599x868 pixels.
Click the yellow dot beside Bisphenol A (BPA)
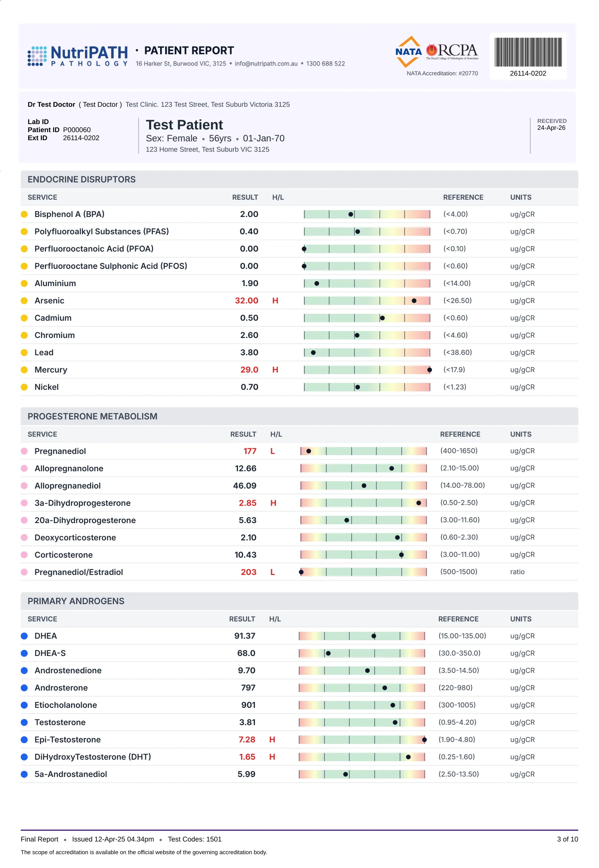(x=24, y=214)
